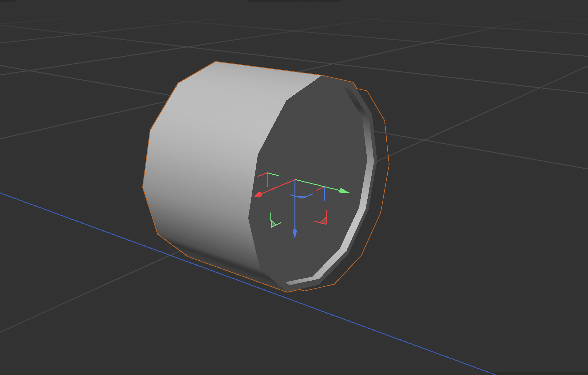Screen dimensions: 588x375
Task: Click the tip of the blue arrowhead
Action: (x=295, y=238)
